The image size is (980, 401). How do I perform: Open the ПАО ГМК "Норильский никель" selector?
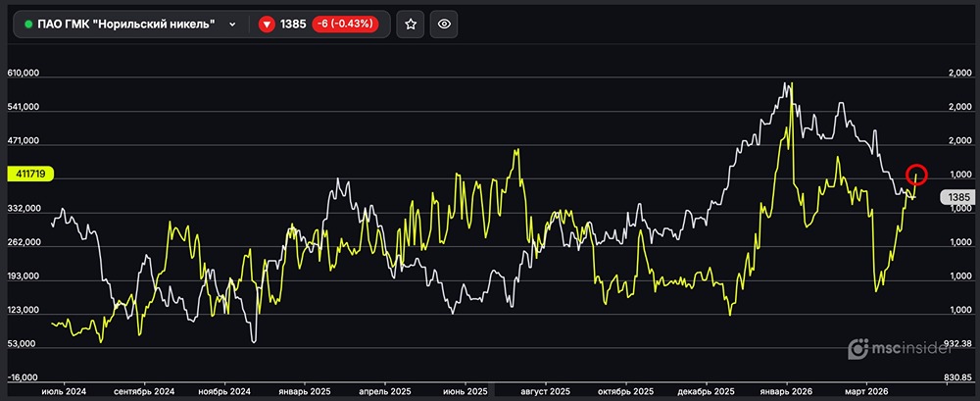coord(125,24)
